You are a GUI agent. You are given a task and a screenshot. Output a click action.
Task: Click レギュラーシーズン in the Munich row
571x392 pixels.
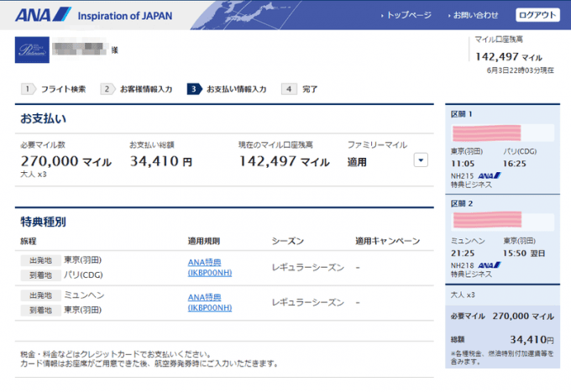pyautogui.click(x=307, y=302)
